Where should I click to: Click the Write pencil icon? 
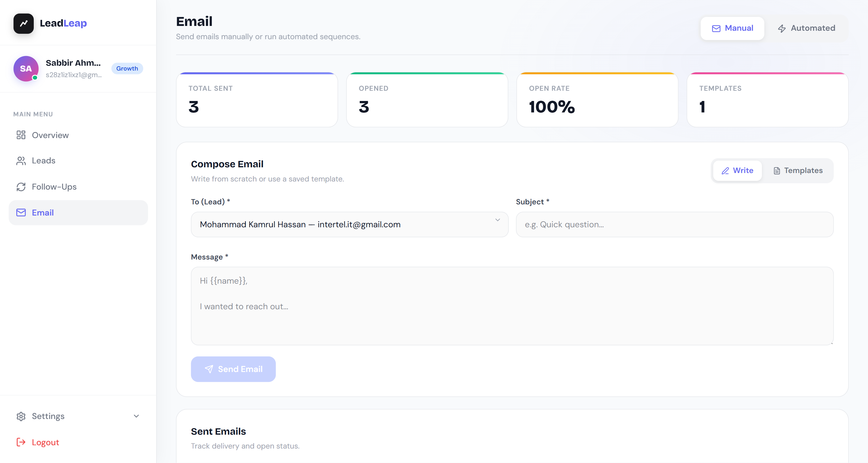725,171
